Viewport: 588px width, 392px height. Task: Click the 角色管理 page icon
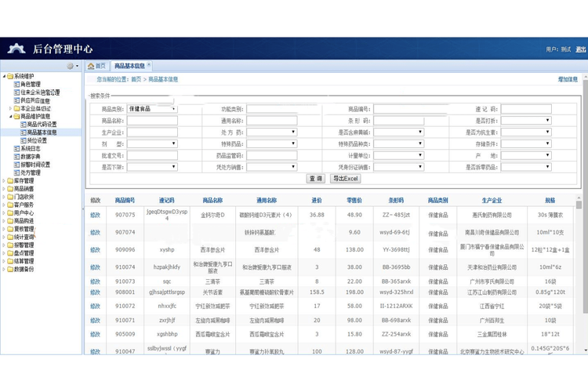(16, 85)
